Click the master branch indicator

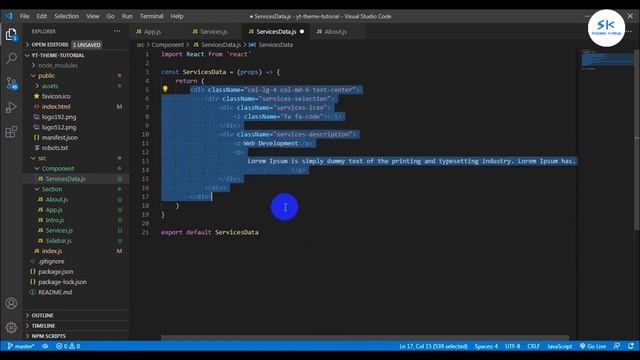21,346
